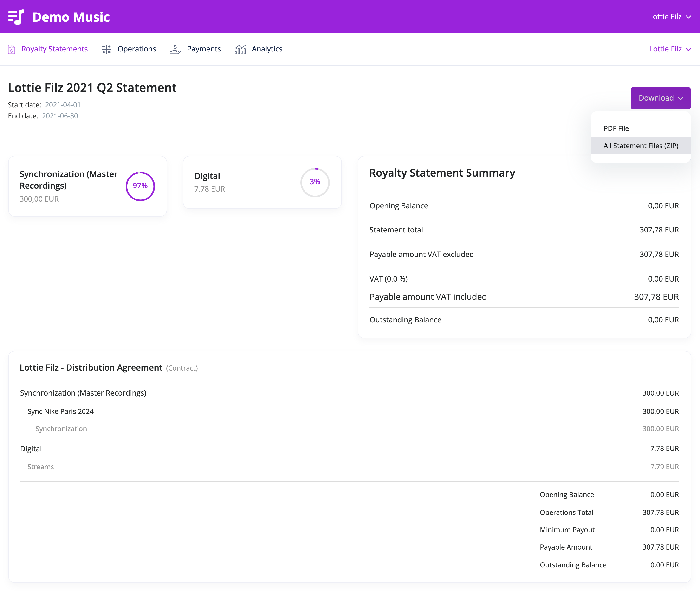This screenshot has height=602, width=700.
Task: Click the Operations Total label
Action: click(x=567, y=512)
